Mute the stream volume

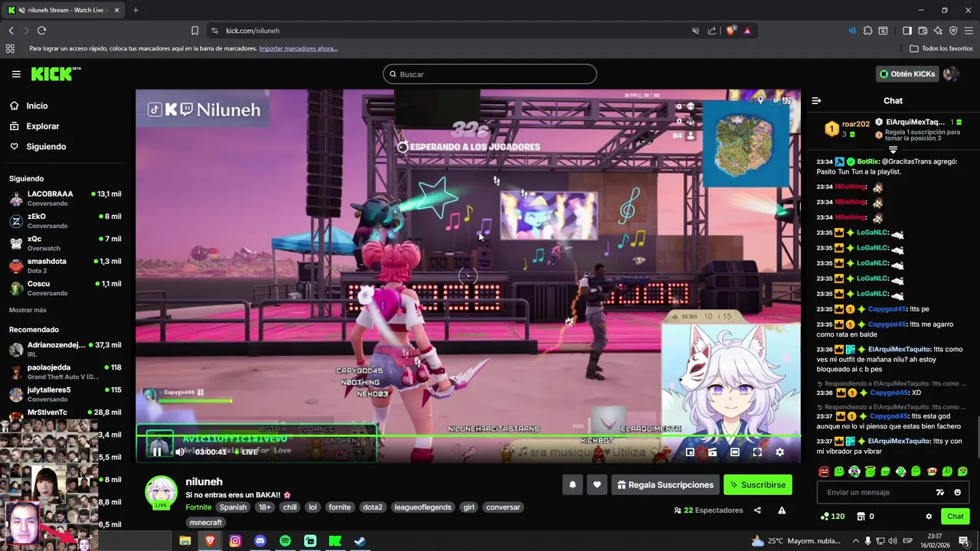[x=180, y=452]
